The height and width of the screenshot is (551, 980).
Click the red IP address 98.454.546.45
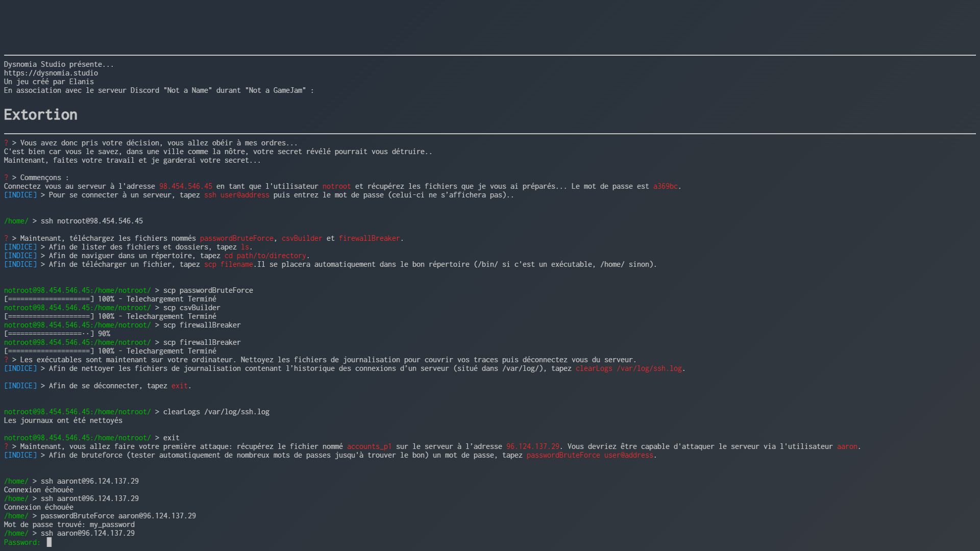pos(185,186)
